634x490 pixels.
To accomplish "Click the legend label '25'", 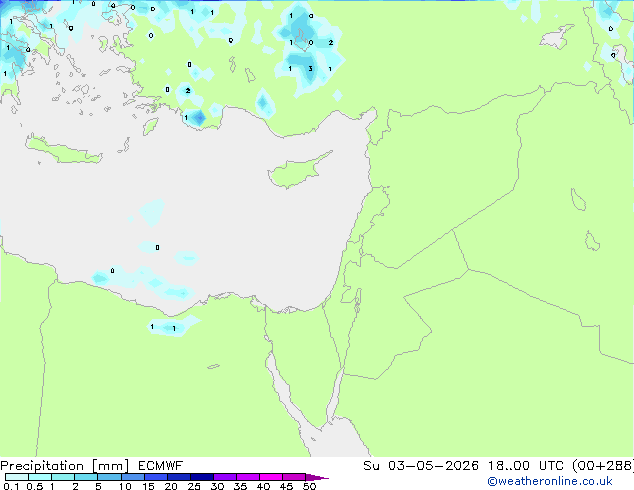I will [x=194, y=486].
